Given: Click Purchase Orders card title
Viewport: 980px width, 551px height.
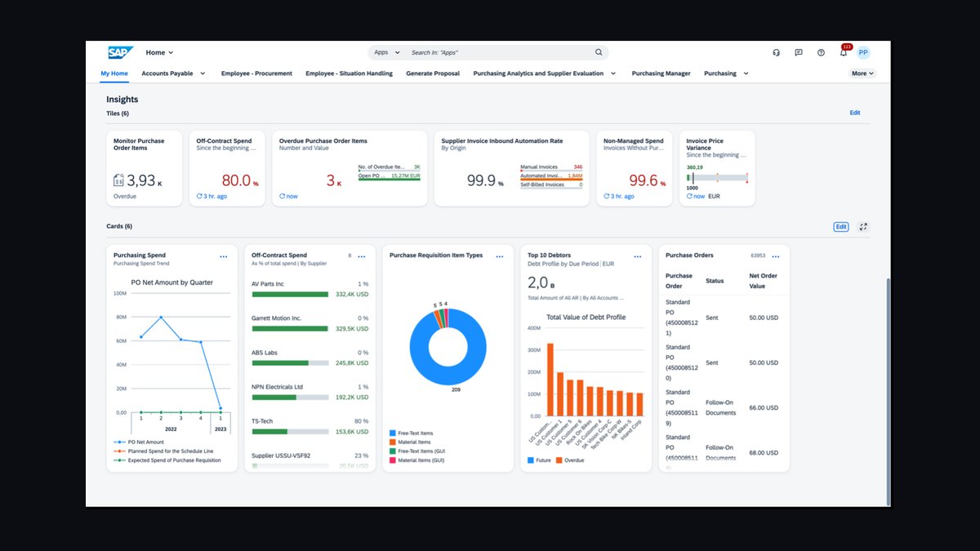Looking at the screenshot, I should [x=689, y=256].
